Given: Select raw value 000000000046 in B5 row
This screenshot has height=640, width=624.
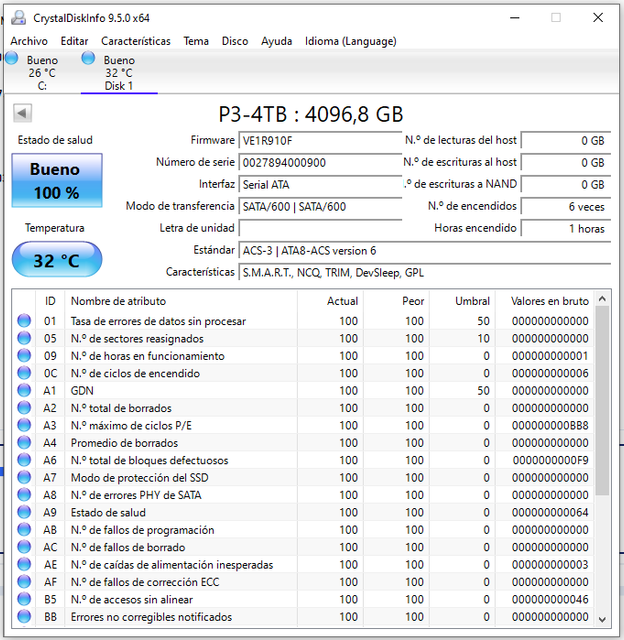Looking at the screenshot, I should pyautogui.click(x=550, y=599).
